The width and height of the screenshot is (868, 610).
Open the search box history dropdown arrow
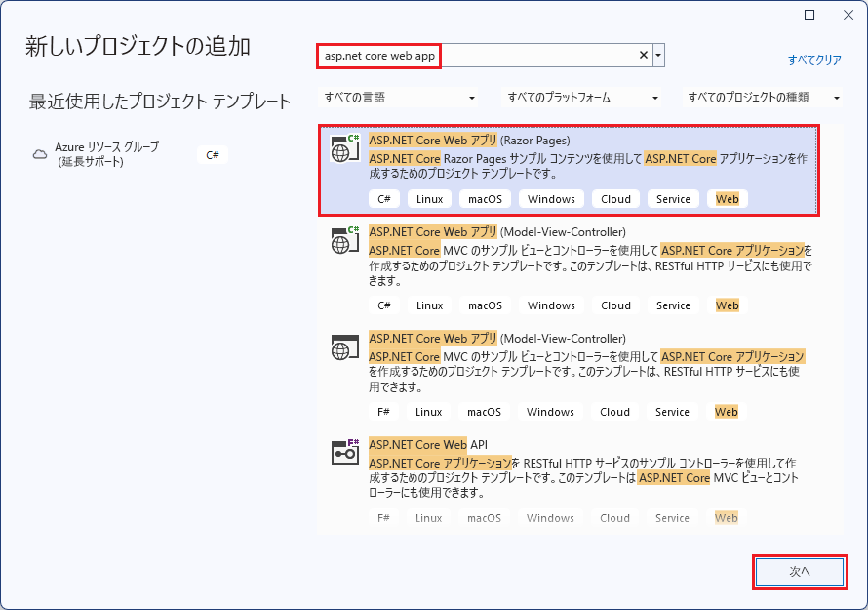[x=658, y=55]
